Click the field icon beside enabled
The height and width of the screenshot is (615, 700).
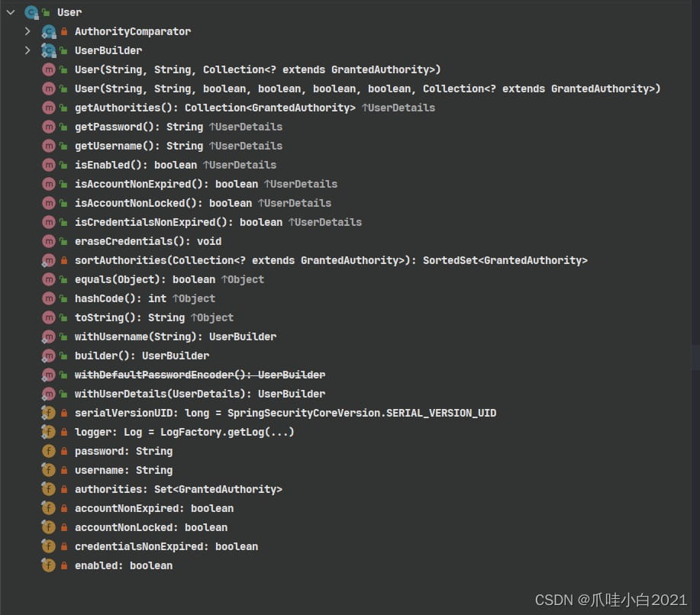(49, 565)
